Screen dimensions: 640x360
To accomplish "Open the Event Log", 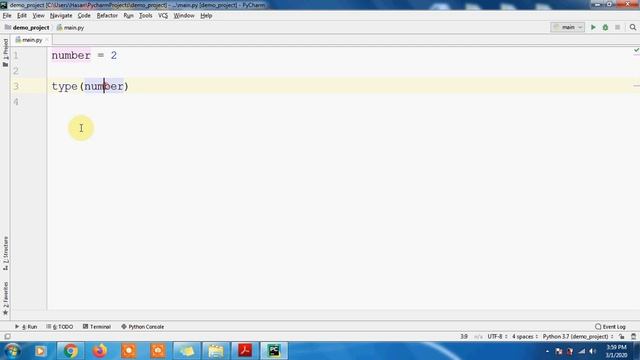I will [x=610, y=327].
